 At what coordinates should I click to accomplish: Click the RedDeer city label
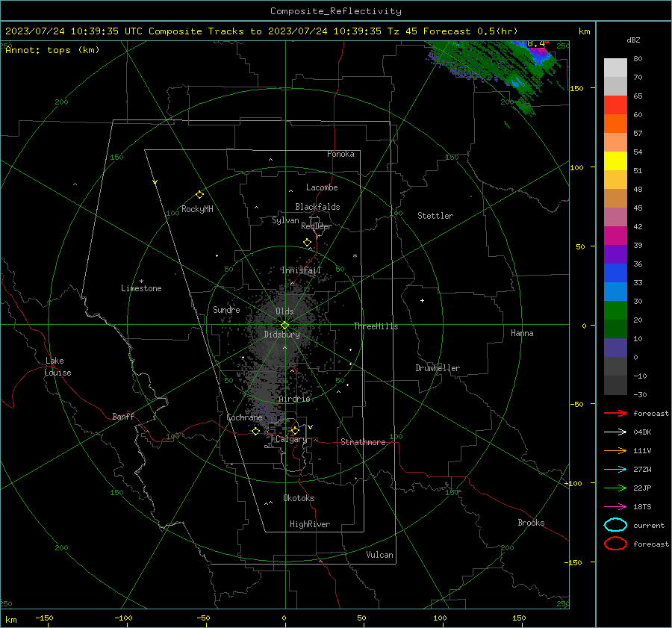coord(317,226)
